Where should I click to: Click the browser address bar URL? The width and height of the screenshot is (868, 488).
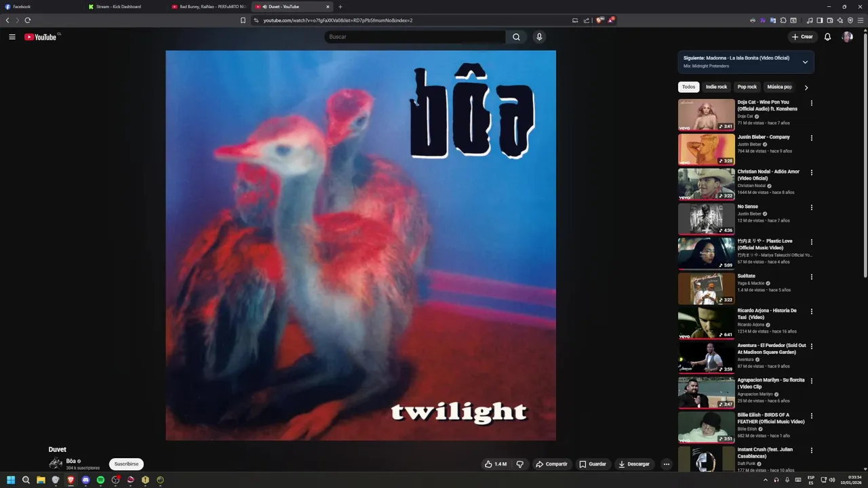pyautogui.click(x=338, y=20)
